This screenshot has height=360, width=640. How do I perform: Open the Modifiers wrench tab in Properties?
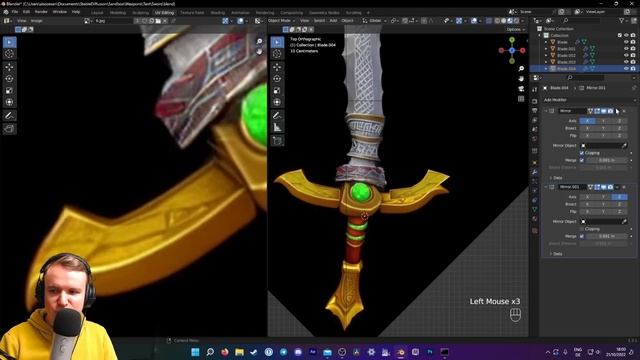(535, 172)
